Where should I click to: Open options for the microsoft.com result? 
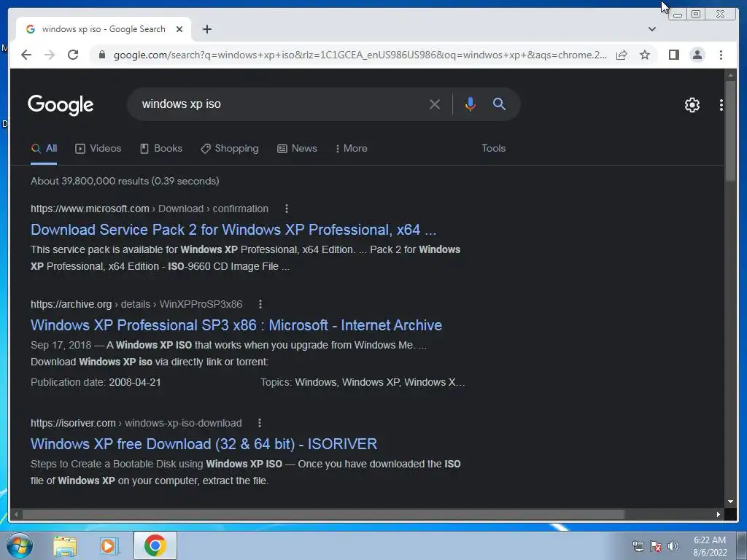pos(286,209)
